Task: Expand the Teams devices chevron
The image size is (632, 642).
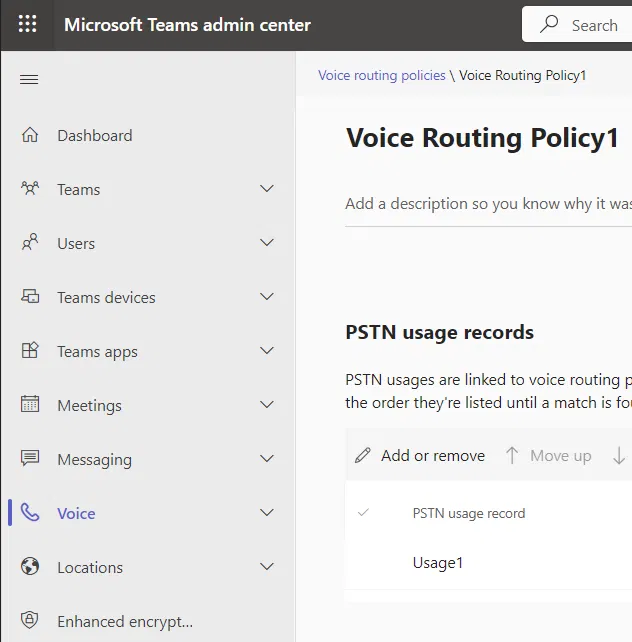Action: coord(267,296)
